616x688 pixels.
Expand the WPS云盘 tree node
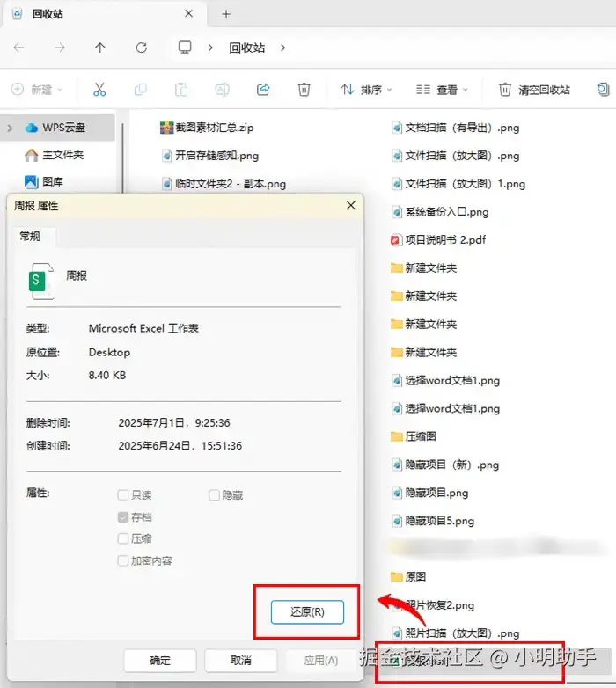pyautogui.click(x=10, y=128)
